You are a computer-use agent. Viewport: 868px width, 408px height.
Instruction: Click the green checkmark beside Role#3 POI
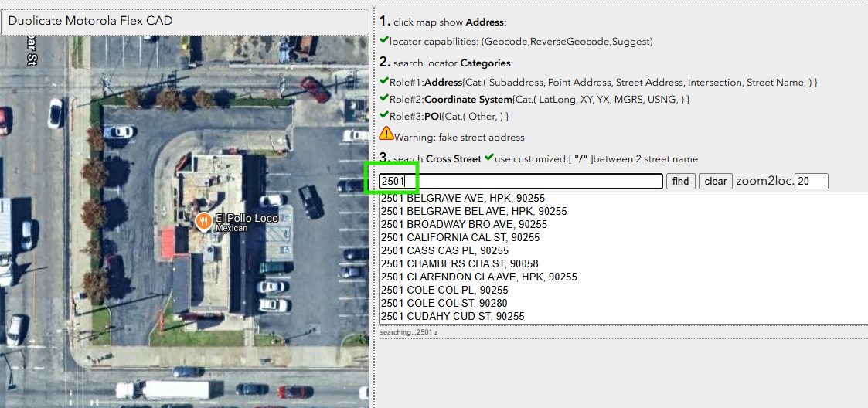(384, 116)
